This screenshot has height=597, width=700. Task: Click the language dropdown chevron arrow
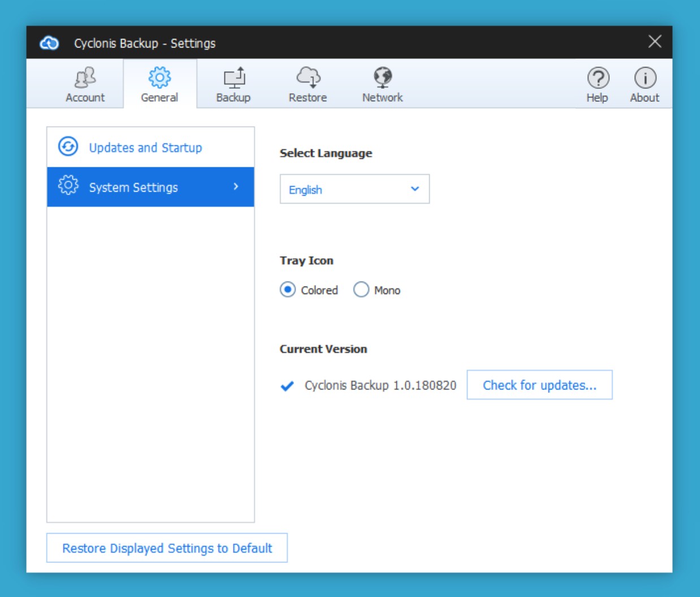[415, 189]
